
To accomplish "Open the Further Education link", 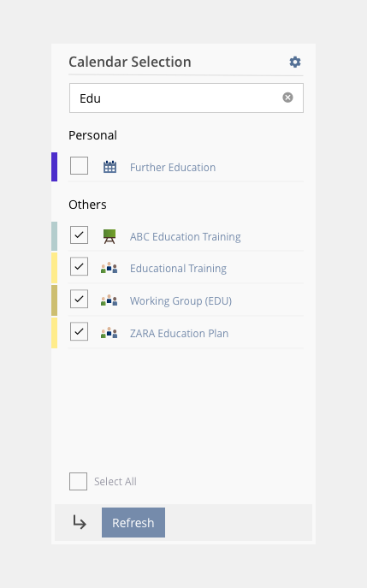I will coord(173,167).
